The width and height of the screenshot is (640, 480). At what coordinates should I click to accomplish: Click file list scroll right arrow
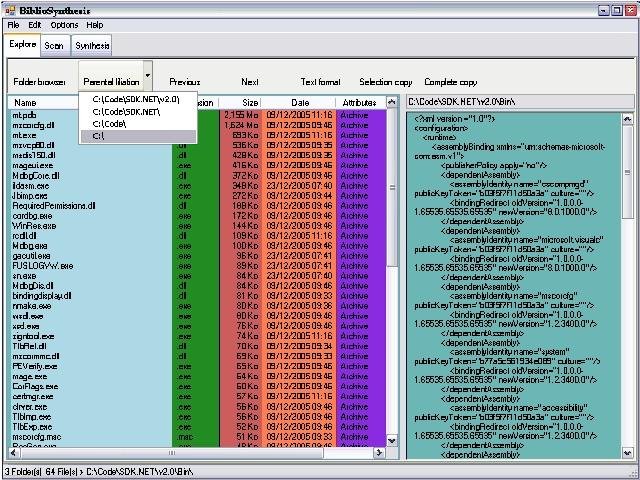pyautogui.click(x=380, y=453)
